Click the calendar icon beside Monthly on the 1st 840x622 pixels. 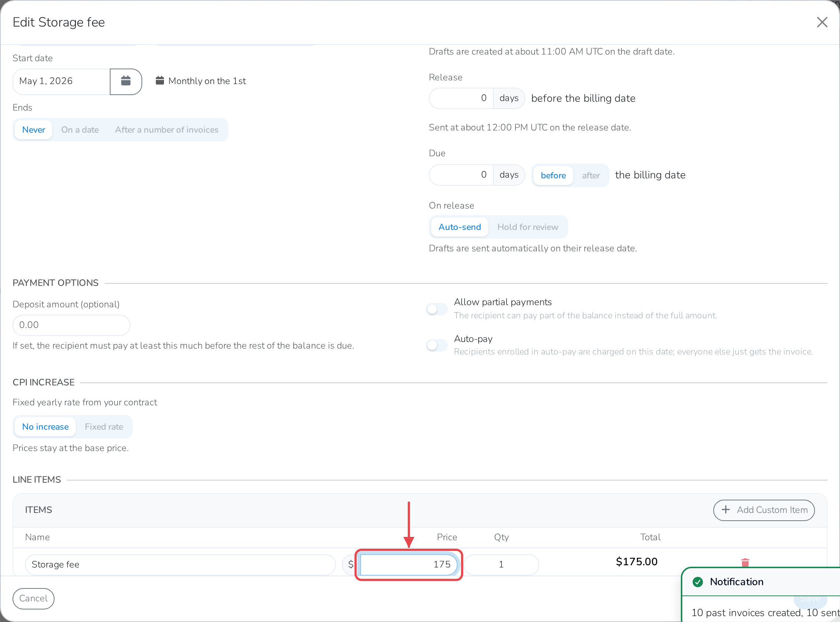coord(160,81)
